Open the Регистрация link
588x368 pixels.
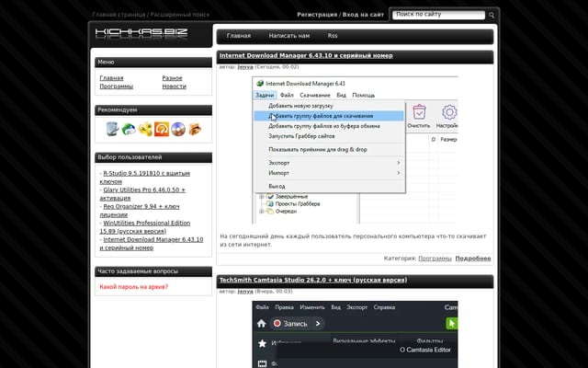pyautogui.click(x=317, y=15)
